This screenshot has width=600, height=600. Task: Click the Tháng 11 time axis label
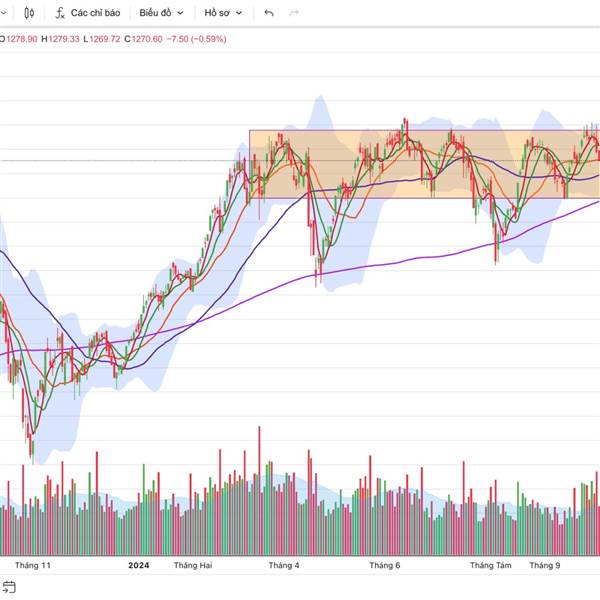33,565
